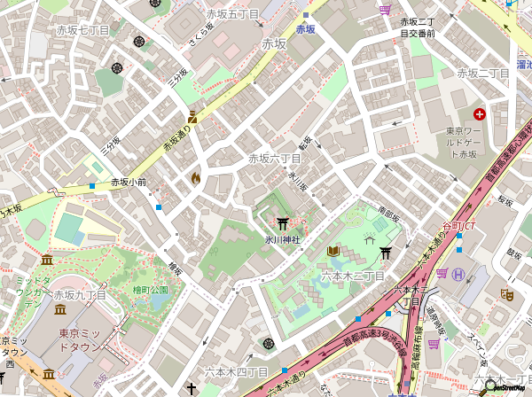Click the 檜町公園 park label

click(x=150, y=290)
